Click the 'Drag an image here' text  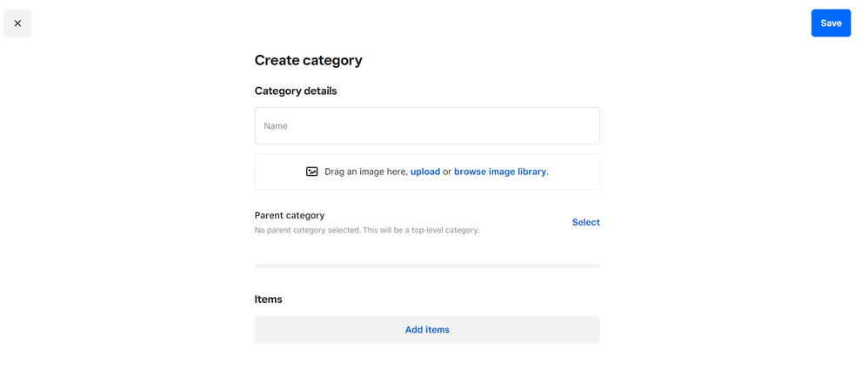(365, 172)
